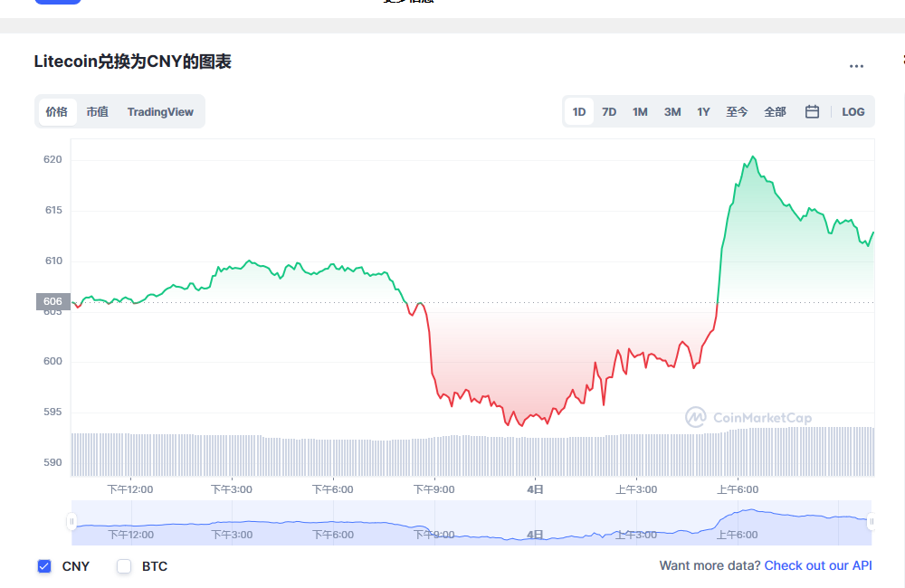This screenshot has height=588, width=905.
Task: Switch to the 市值 market cap tab
Action: 97,112
